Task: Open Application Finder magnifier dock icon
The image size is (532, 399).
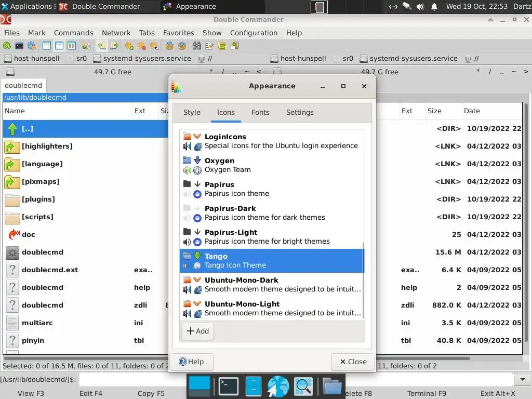Action: click(303, 386)
